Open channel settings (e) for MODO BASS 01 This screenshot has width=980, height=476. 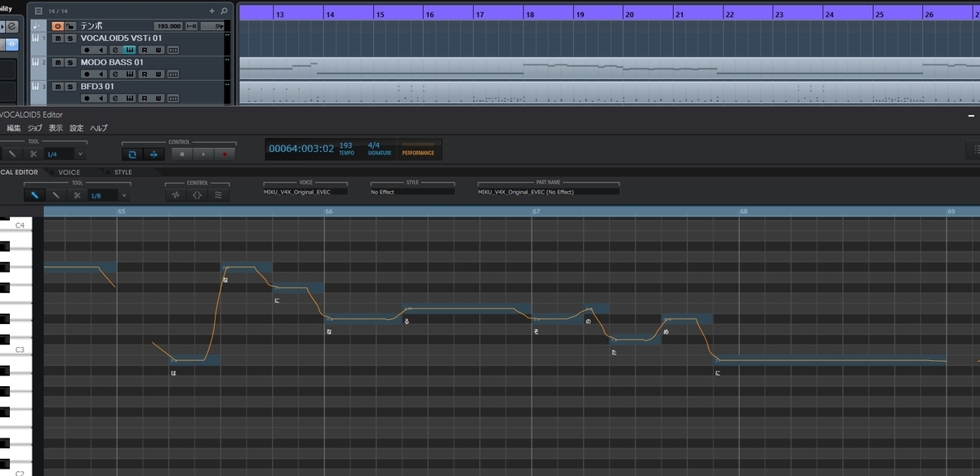pos(115,74)
